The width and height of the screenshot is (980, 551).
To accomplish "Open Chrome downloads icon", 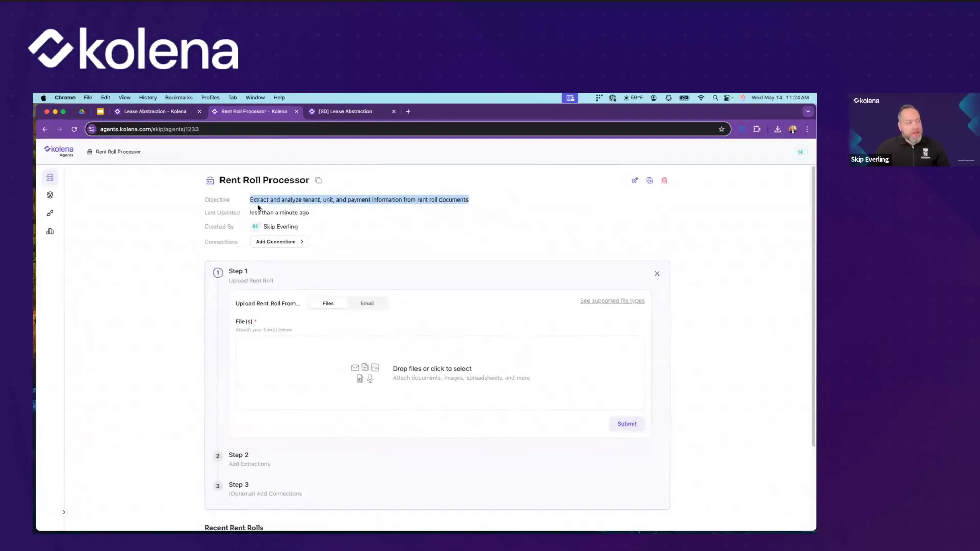I will tap(777, 129).
